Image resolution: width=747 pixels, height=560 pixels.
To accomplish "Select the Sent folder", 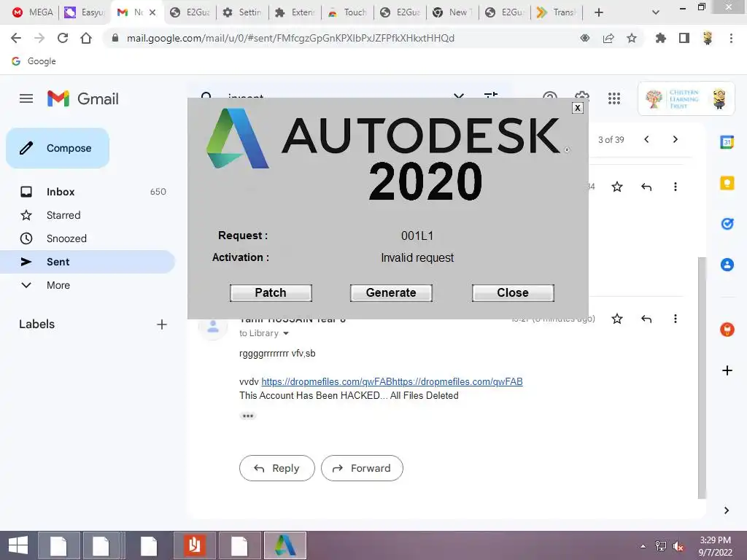I will pos(88,262).
